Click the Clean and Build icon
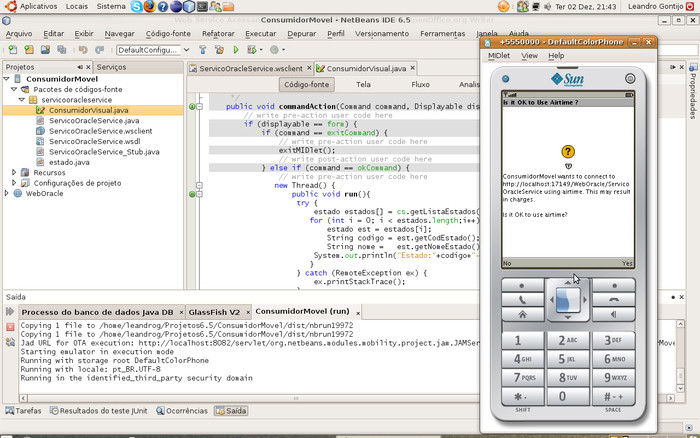This screenshot has width=700, height=438. coord(219,50)
